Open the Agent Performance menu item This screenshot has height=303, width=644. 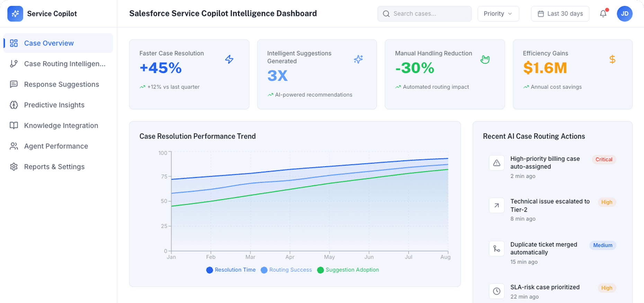[56, 146]
